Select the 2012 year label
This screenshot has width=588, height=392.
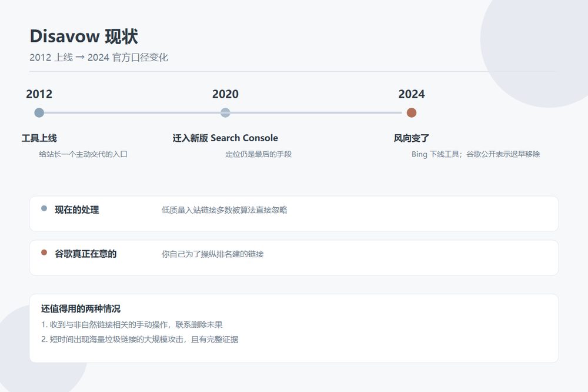(39, 94)
